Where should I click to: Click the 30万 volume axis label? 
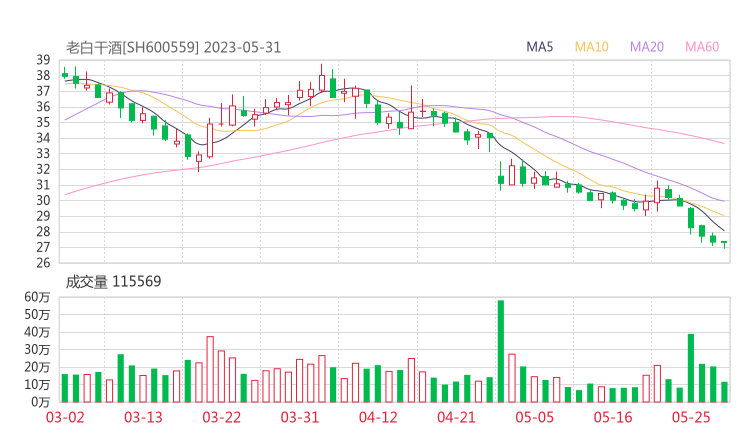37,349
